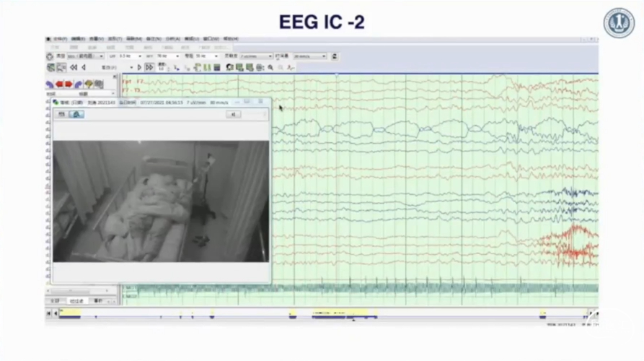Open the menu labeled with (E)
The image size is (644, 361).
[x=78, y=39]
